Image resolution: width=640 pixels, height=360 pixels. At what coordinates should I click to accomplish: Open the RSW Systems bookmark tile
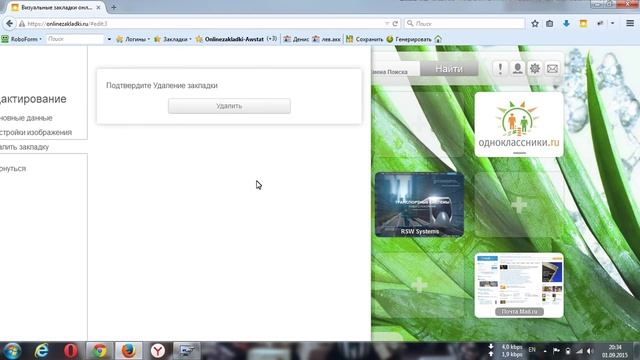tap(419, 204)
